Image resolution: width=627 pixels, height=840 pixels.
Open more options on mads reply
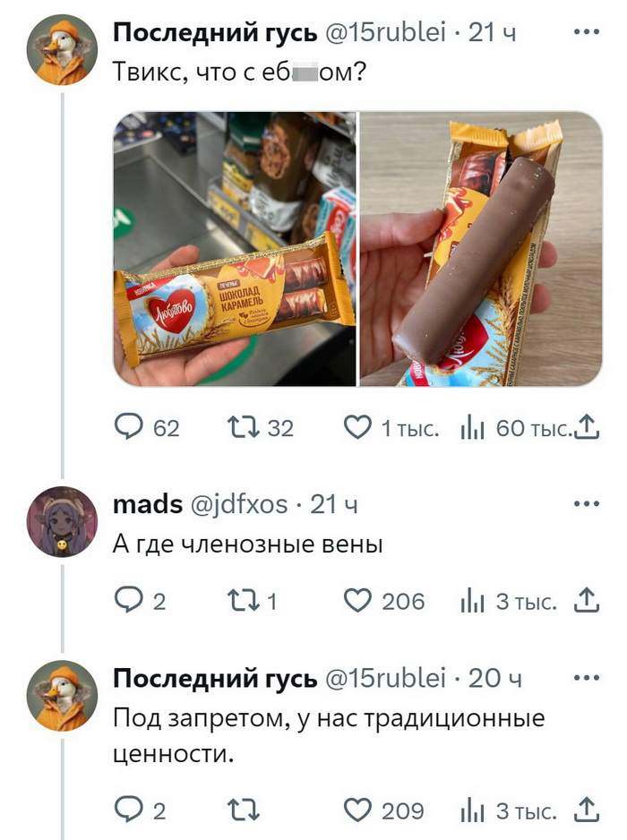[x=587, y=503]
